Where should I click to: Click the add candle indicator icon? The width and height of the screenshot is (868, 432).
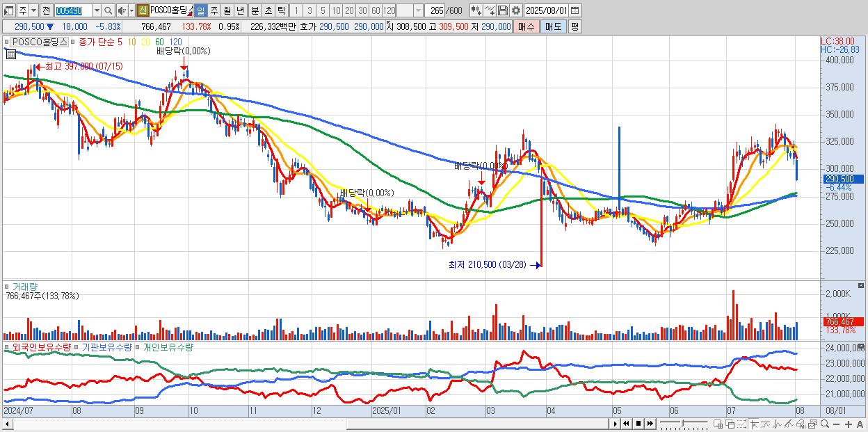[x=476, y=10]
